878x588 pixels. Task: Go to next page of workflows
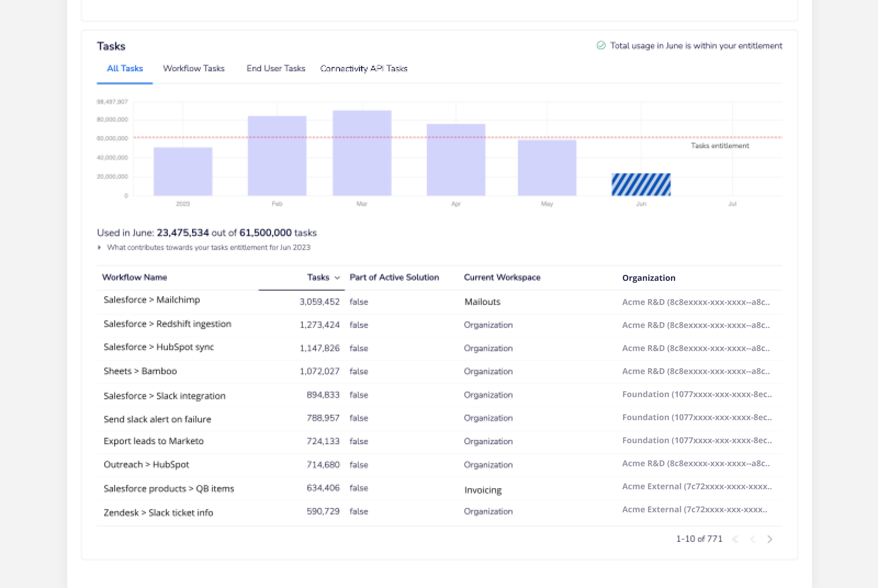770,539
